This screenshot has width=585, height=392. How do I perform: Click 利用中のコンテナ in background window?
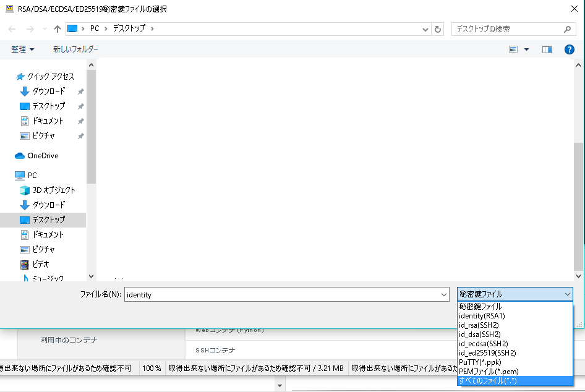(x=69, y=340)
